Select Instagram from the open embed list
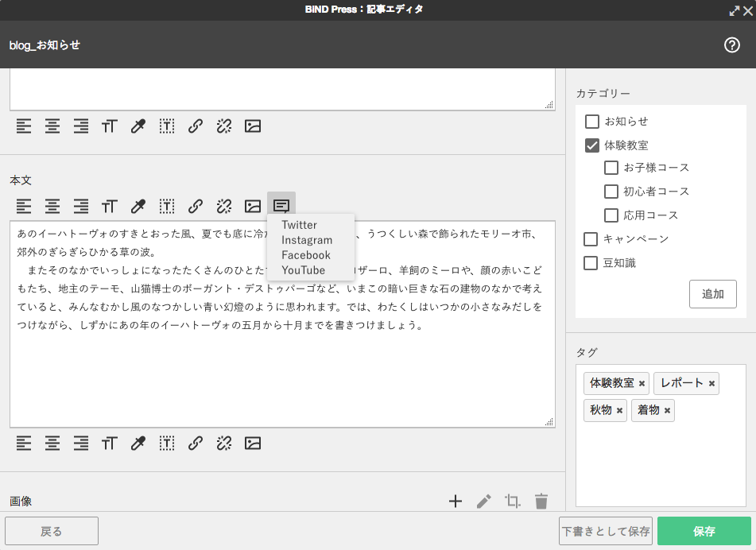Screen dimensions: 756x550 pos(308,240)
